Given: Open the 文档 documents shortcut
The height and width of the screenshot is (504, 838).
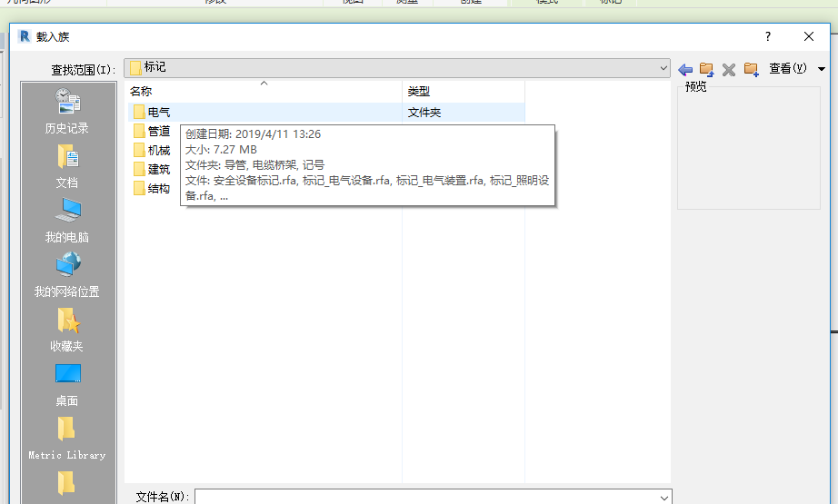Looking at the screenshot, I should [67, 166].
